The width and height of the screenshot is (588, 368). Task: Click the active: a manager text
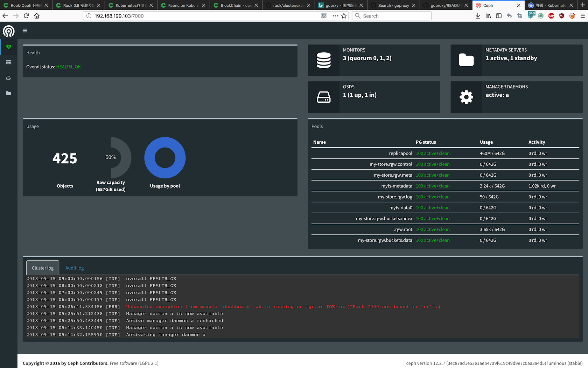[x=497, y=95]
